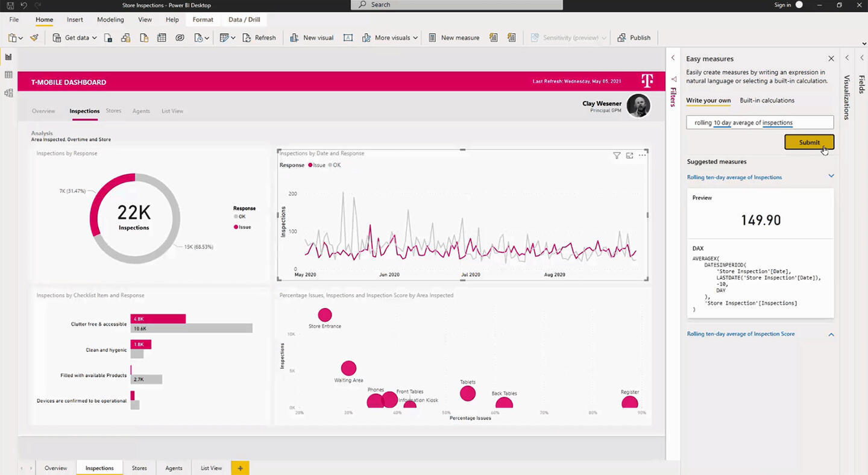The image size is (868, 475).
Task: Click the Rolling ten-day average of Inspection Score link
Action: pyautogui.click(x=741, y=334)
